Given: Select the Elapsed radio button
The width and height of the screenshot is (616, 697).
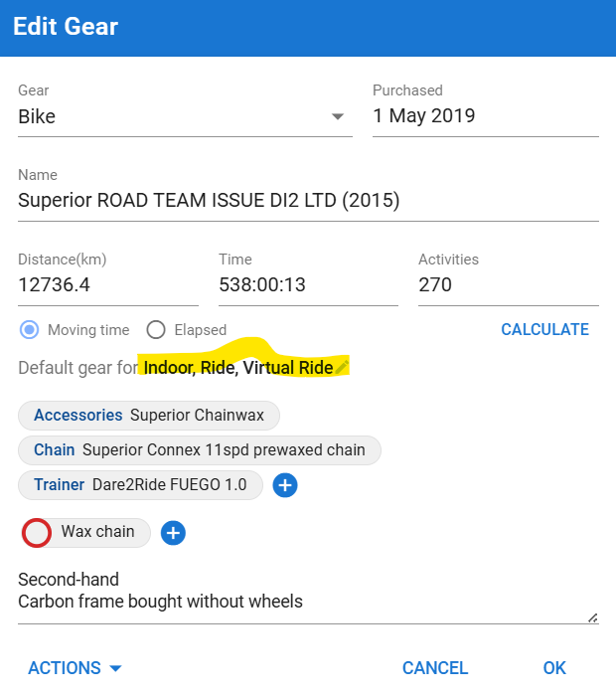Looking at the screenshot, I should (156, 330).
